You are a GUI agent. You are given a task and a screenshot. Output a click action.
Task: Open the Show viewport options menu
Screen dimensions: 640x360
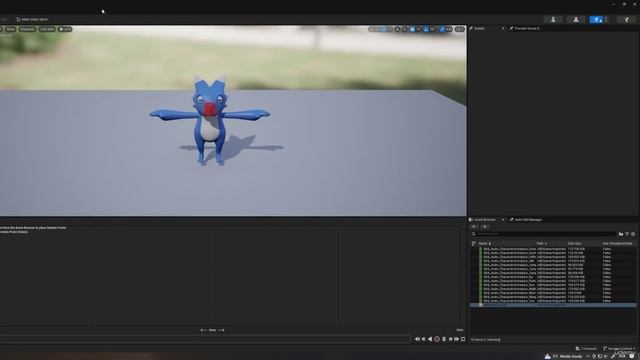pos(11,29)
